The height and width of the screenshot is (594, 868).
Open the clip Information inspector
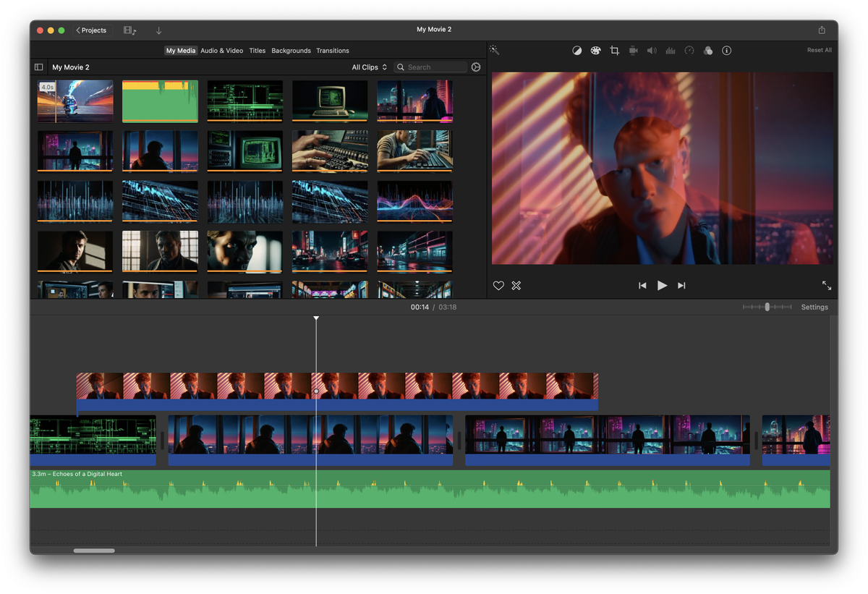coord(727,50)
